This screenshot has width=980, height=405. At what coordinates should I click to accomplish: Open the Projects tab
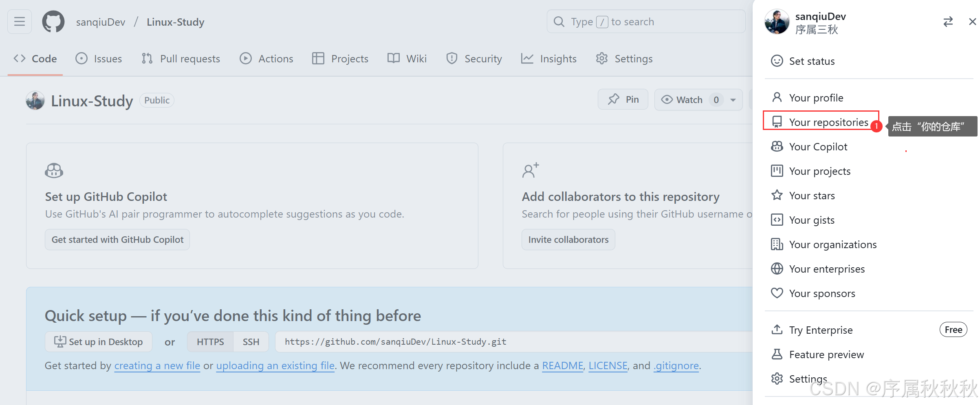(340, 59)
